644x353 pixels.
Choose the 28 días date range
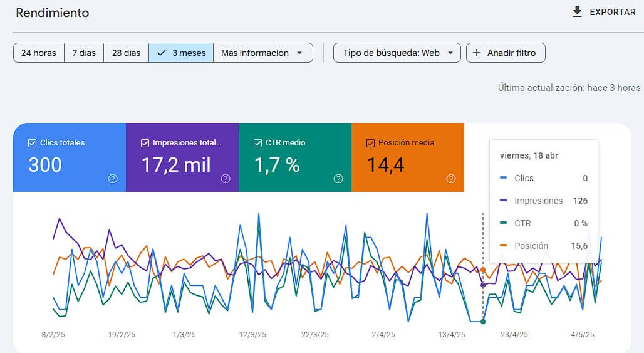[126, 53]
